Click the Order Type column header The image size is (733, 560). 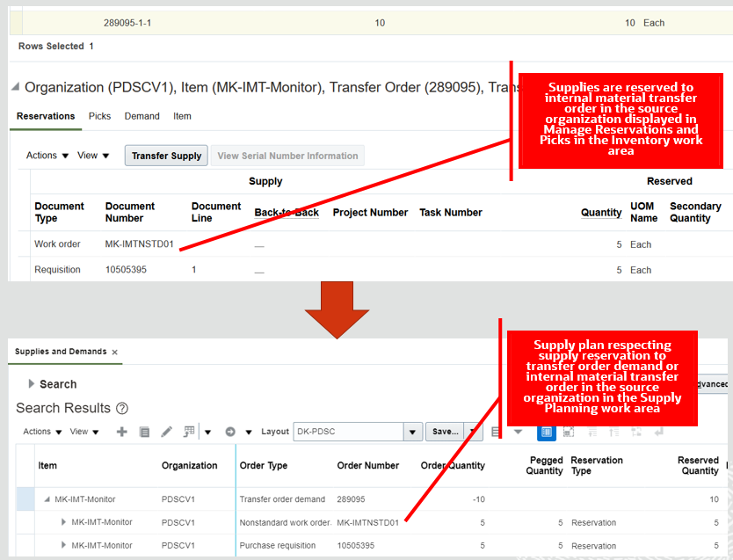[264, 466]
